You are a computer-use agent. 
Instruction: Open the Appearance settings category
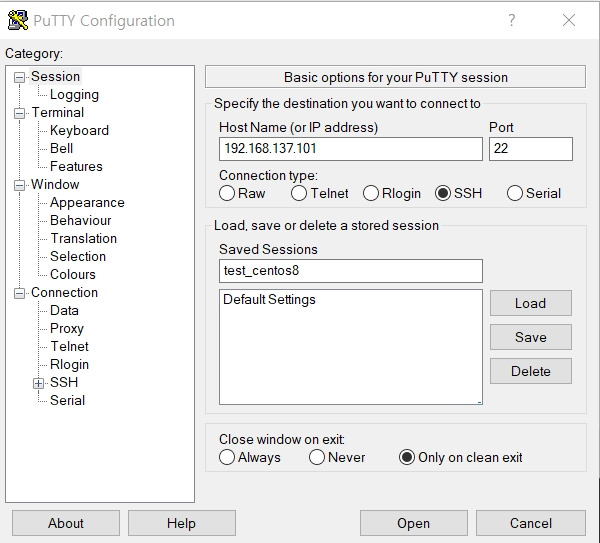click(87, 202)
